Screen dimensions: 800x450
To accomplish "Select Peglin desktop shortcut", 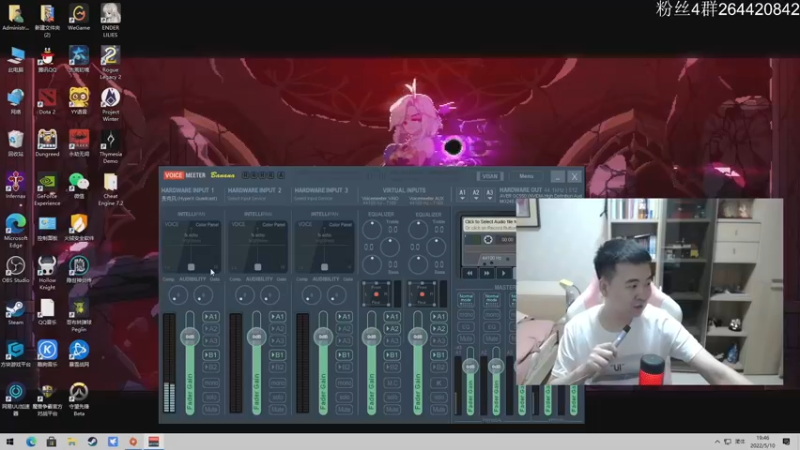I will tap(79, 316).
